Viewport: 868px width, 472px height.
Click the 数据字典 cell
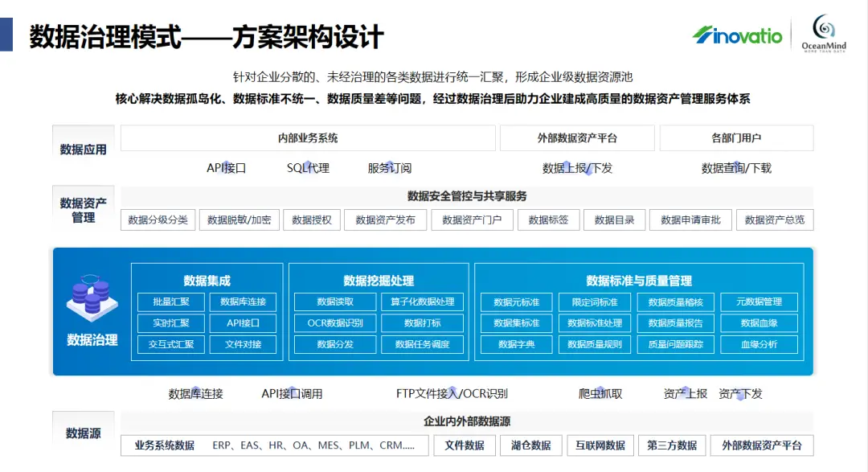(517, 344)
